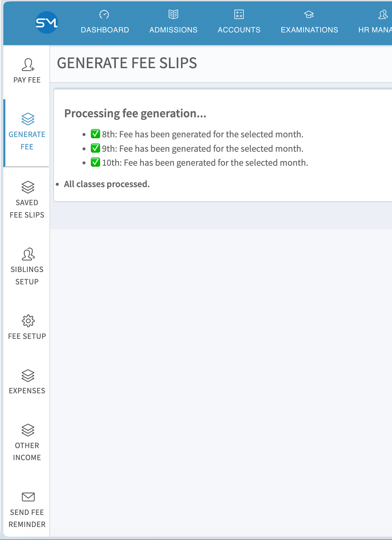Screen dimensions: 392x540
Task: Open FEE SETUP sidebar label
Action: [x=27, y=336]
